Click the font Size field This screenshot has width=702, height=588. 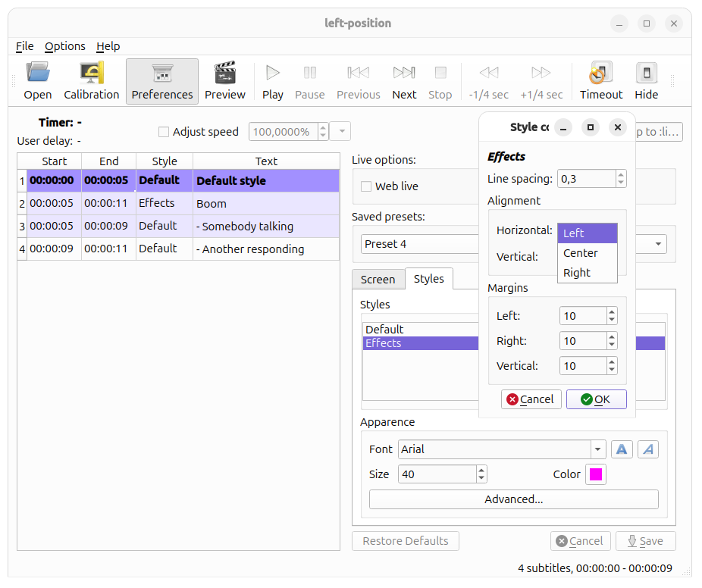pos(437,474)
